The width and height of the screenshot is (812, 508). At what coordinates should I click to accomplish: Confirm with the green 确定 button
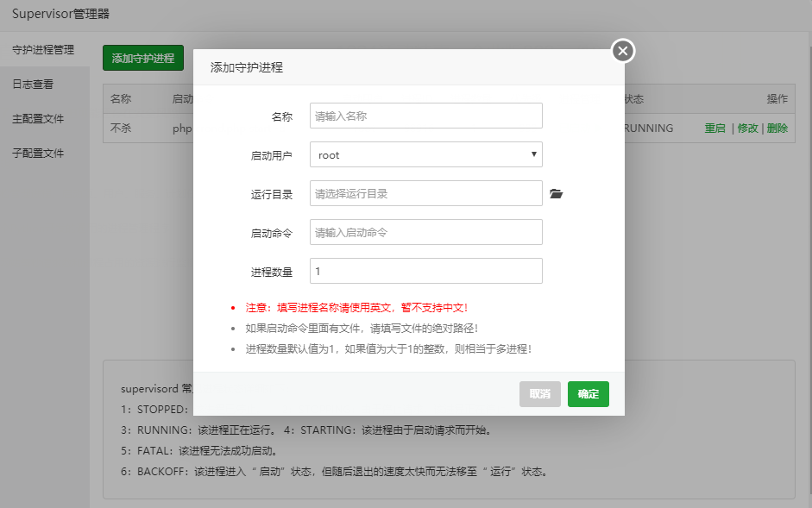(x=589, y=394)
